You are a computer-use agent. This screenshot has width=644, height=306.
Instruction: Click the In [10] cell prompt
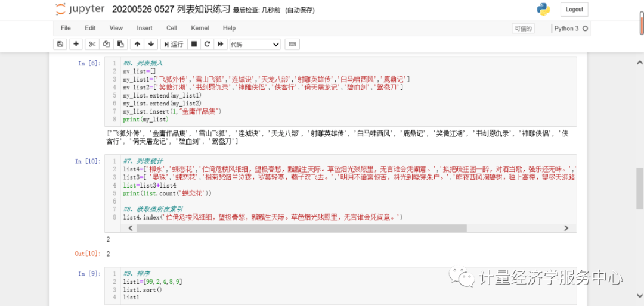[x=88, y=161]
